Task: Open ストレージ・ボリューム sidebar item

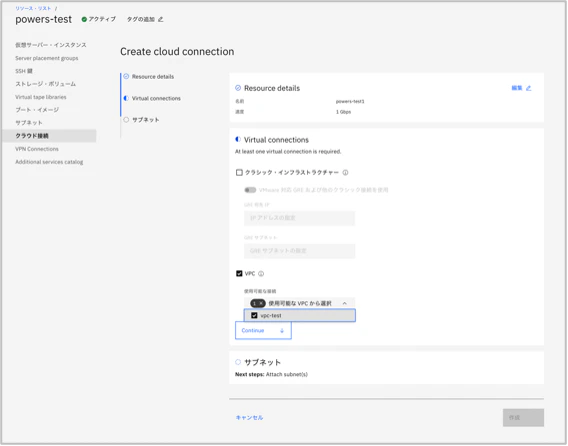Action: (46, 84)
